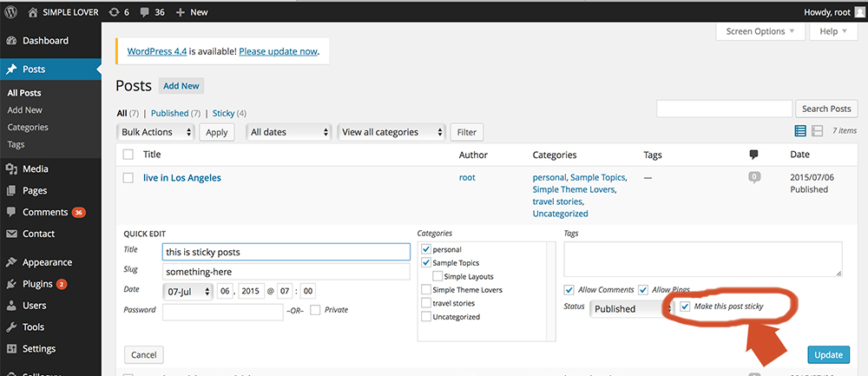Choose Add New in Posts submenu
Viewport: 868px width, 376px height.
click(x=25, y=110)
